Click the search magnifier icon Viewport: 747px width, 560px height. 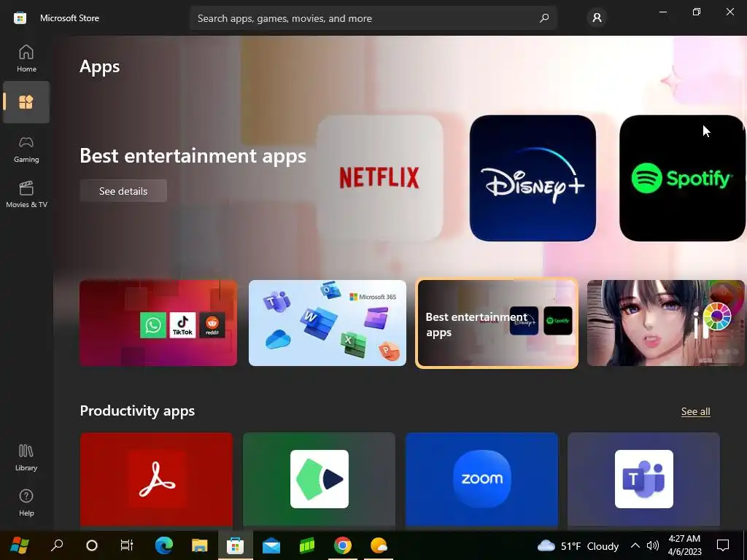(x=544, y=18)
